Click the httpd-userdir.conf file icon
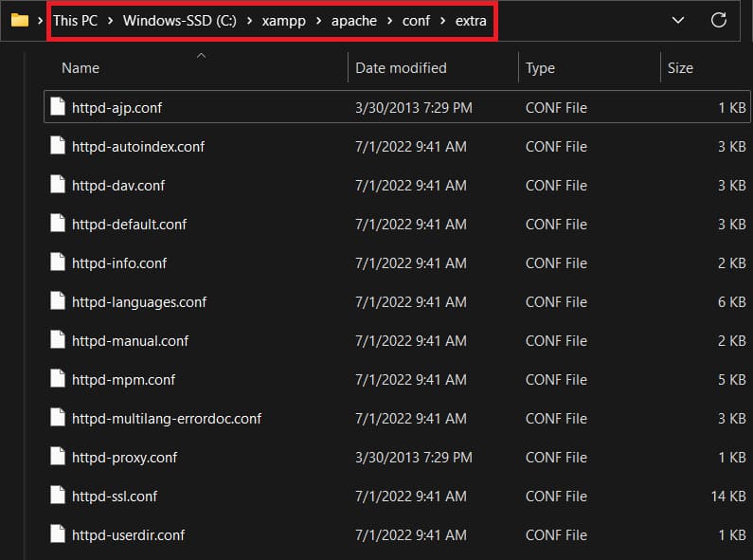 click(58, 534)
